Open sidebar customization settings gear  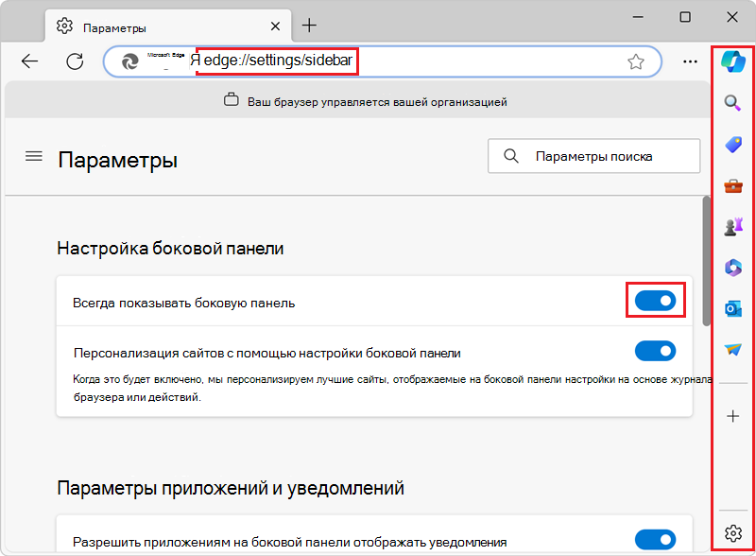coord(732,534)
